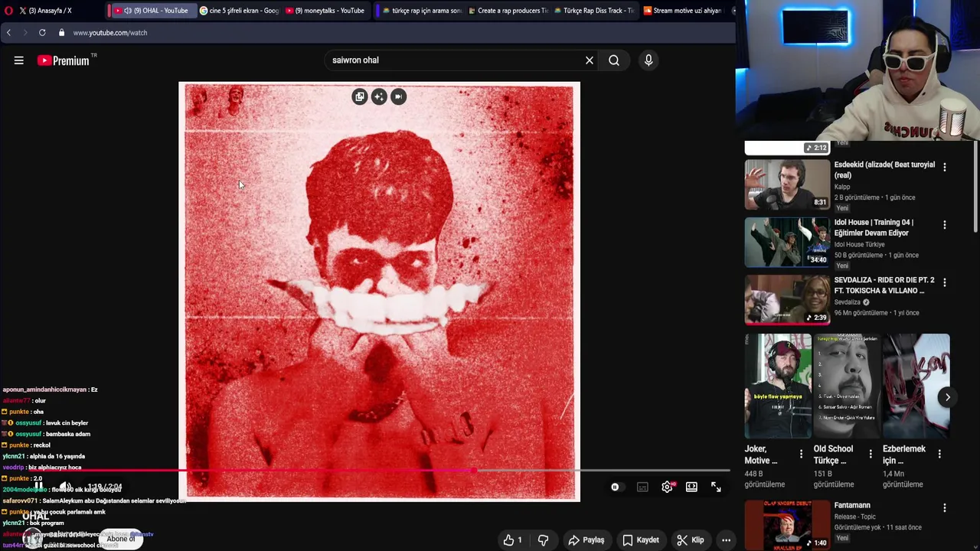Viewport: 980px width, 551px height.
Task: Open options for Esdeekid alizade video
Action: tap(945, 167)
